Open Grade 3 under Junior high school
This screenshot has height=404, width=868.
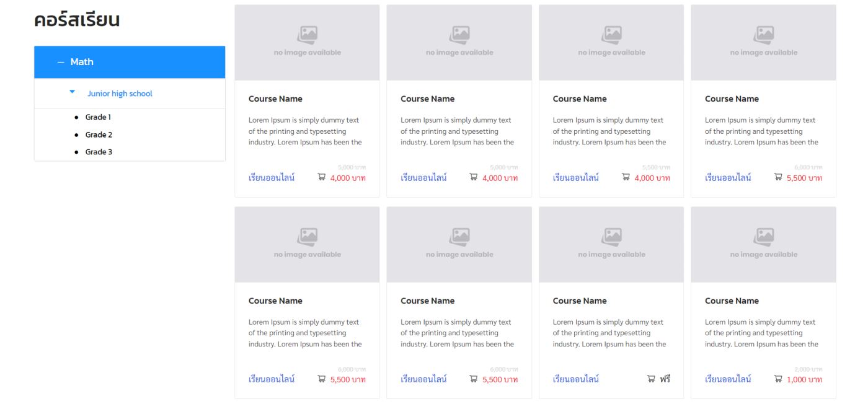[x=99, y=152]
